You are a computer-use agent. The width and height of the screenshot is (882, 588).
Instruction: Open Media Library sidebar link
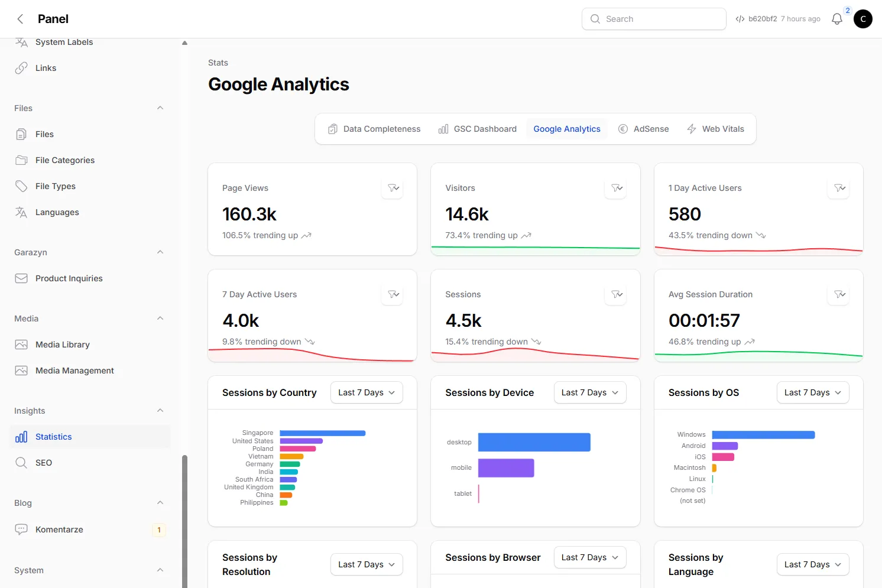pyautogui.click(x=90, y=345)
